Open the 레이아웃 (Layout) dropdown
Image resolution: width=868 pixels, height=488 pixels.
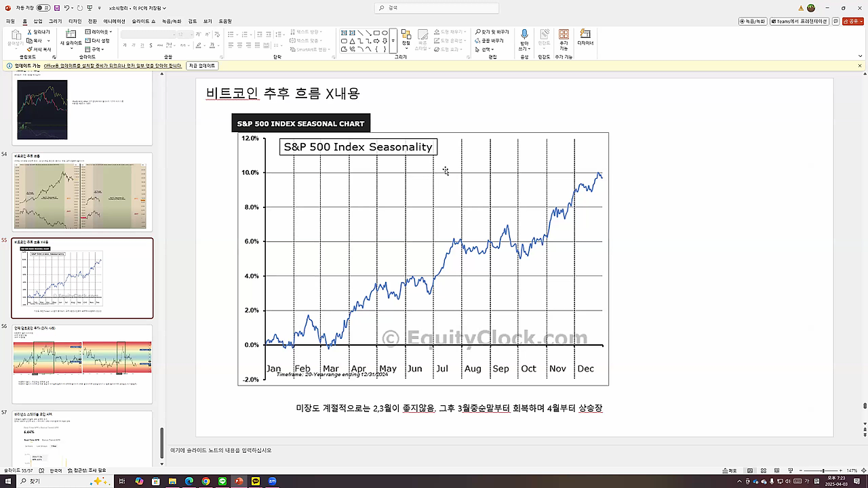(x=98, y=32)
